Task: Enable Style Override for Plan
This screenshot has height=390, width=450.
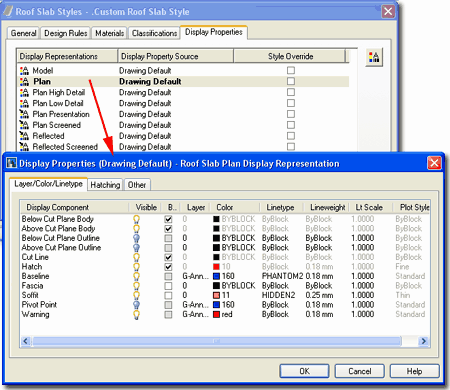Action: (x=291, y=81)
